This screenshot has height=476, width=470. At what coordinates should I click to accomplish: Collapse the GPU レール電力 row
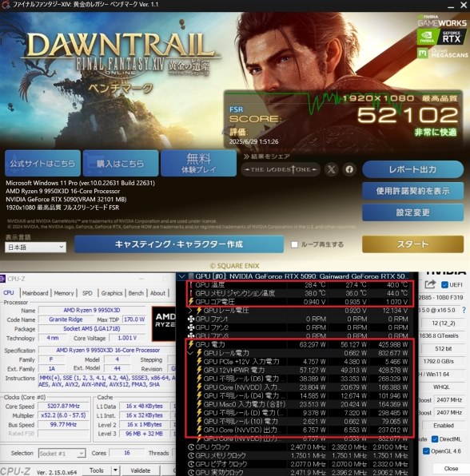(x=190, y=353)
